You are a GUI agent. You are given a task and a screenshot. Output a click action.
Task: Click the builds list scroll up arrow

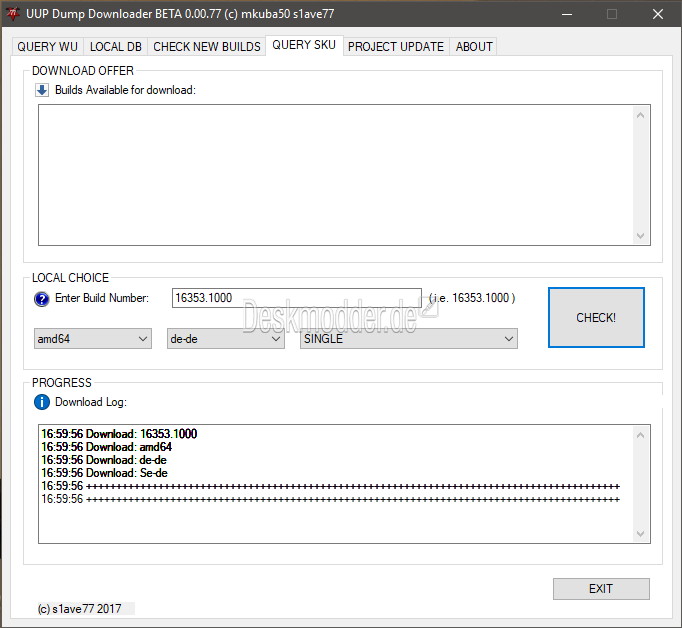[x=640, y=115]
